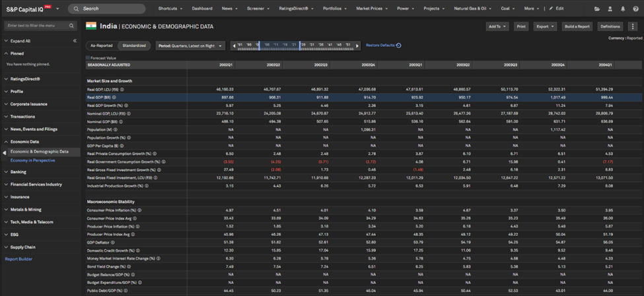The height and width of the screenshot is (296, 644).
Task: Open the Period Quarters dropdown
Action: (x=191, y=46)
